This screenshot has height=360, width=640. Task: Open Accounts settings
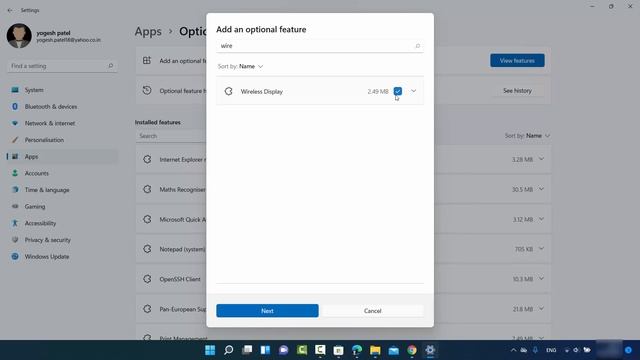tap(62, 173)
